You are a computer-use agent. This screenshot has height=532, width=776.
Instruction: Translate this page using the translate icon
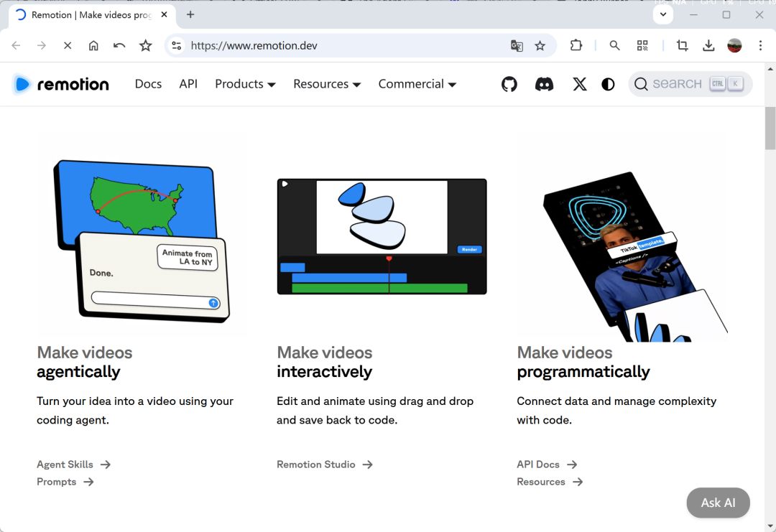pyautogui.click(x=517, y=46)
